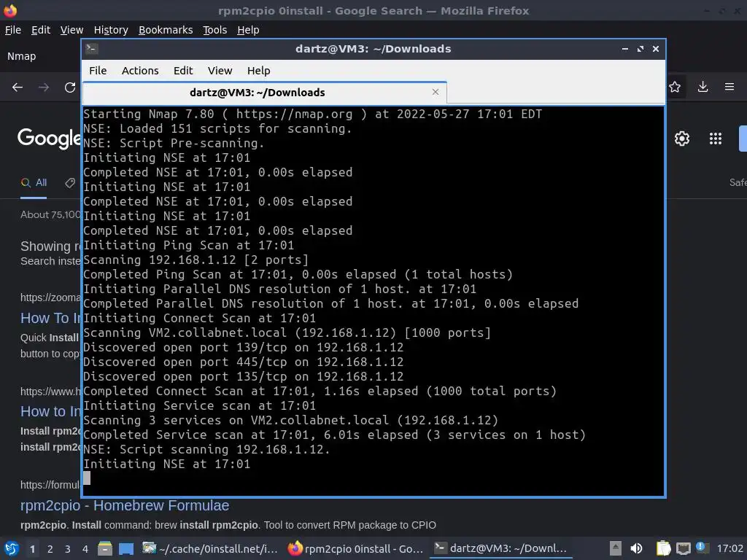Click the Firefox logo in the title bar
Image resolution: width=747 pixels, height=560 pixels.
(x=10, y=10)
